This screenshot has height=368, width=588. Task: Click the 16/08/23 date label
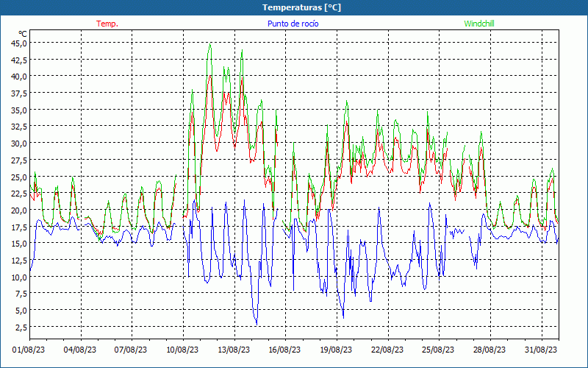click(x=284, y=350)
